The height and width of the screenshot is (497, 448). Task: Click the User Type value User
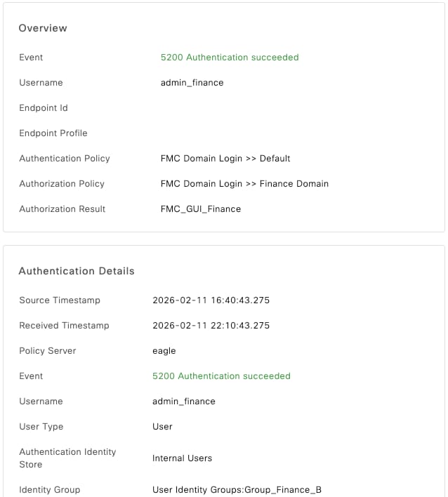pos(162,427)
